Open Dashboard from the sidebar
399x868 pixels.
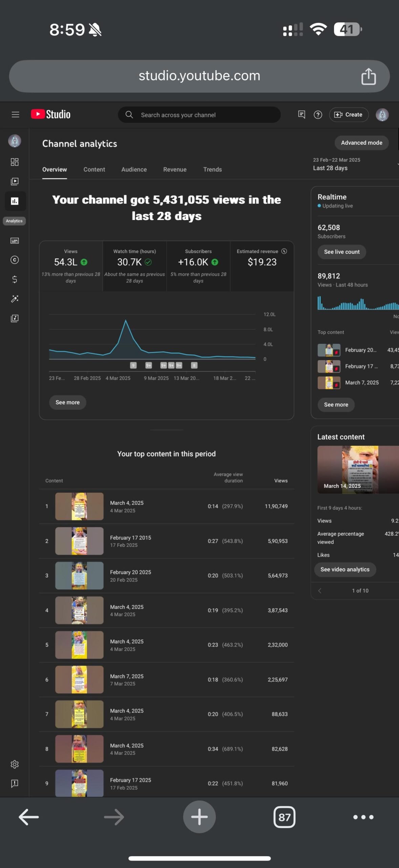(15, 162)
